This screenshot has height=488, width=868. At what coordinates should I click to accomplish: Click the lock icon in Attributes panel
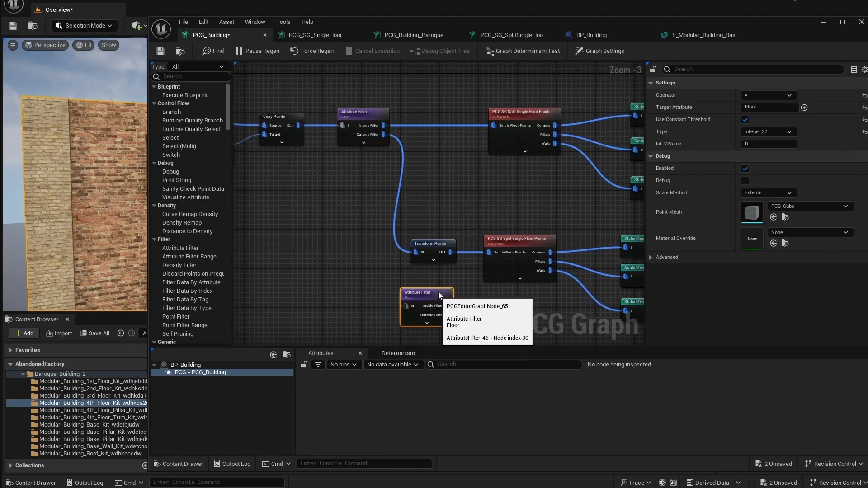[304, 365]
